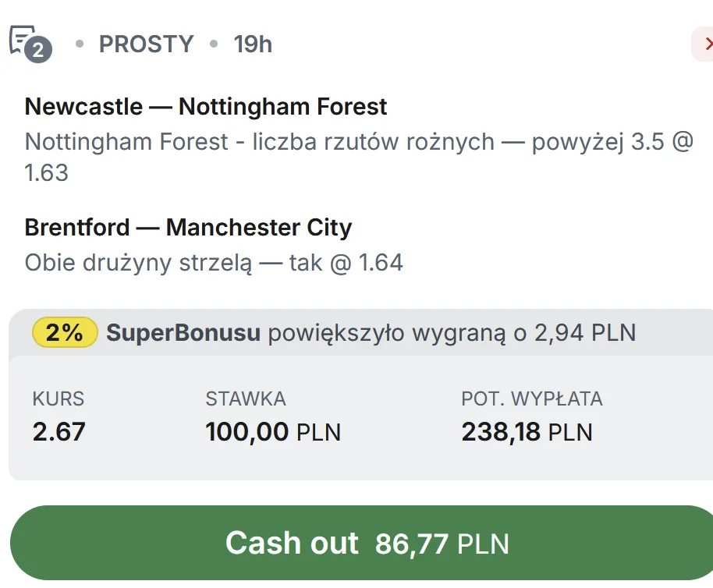Image resolution: width=713 pixels, height=588 pixels.
Task: Expand the Newcastle — Nottingham Forest selection
Action: [x=206, y=107]
